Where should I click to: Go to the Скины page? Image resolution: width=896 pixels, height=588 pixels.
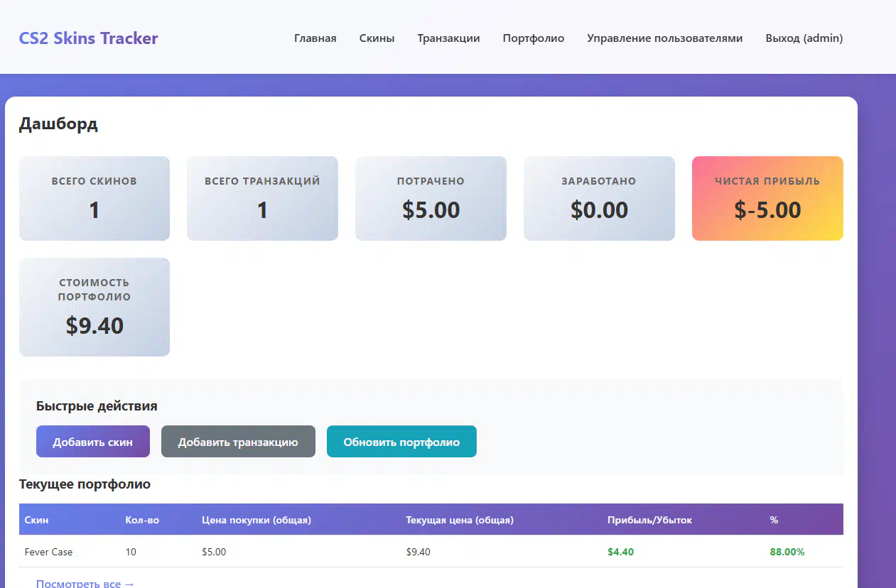coord(377,38)
